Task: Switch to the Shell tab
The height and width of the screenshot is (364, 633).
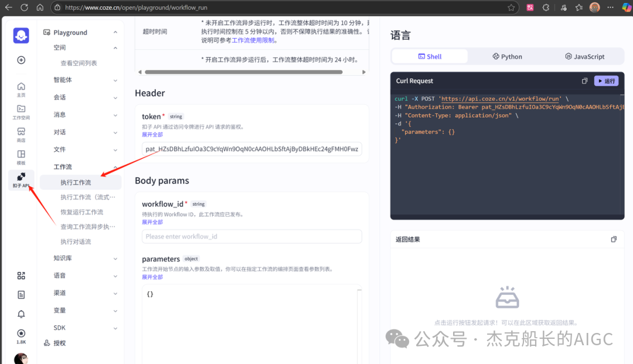Action: (x=430, y=56)
